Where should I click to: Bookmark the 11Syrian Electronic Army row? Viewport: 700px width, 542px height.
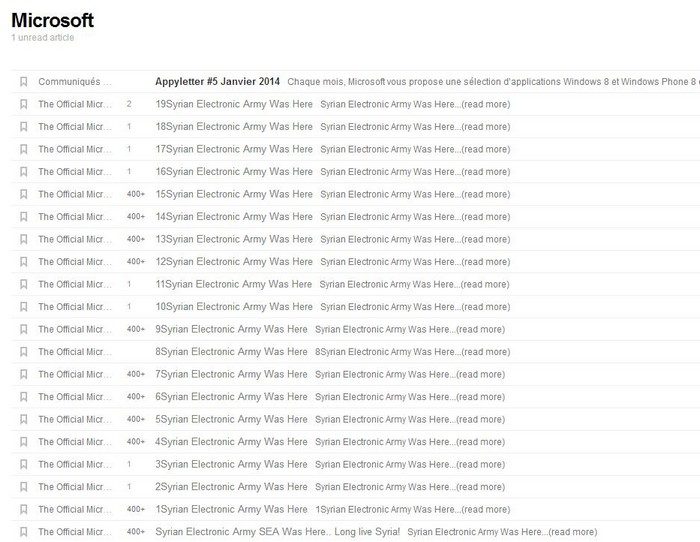click(x=24, y=284)
